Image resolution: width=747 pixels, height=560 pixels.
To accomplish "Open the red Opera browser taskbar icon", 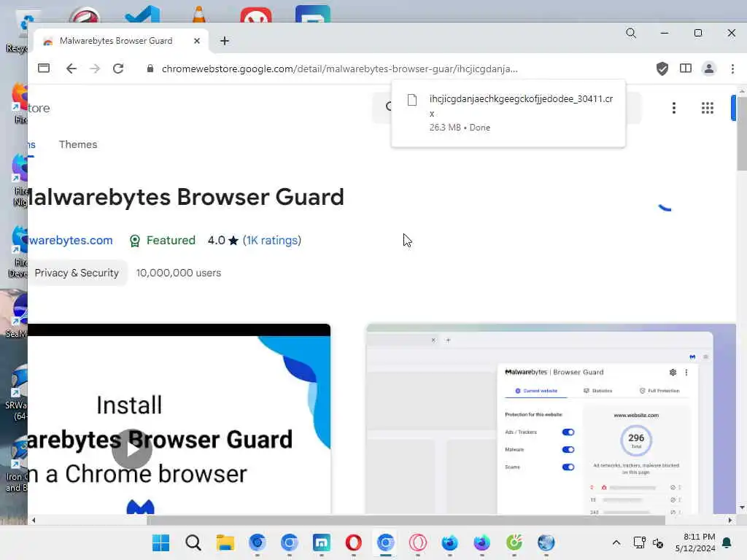I will coord(354,542).
